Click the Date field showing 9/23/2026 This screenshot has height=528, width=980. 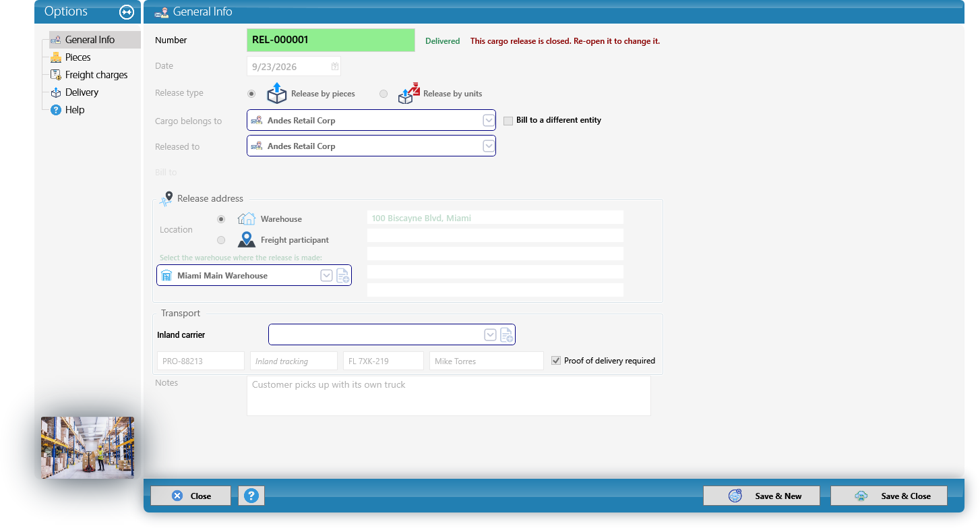[x=294, y=67]
